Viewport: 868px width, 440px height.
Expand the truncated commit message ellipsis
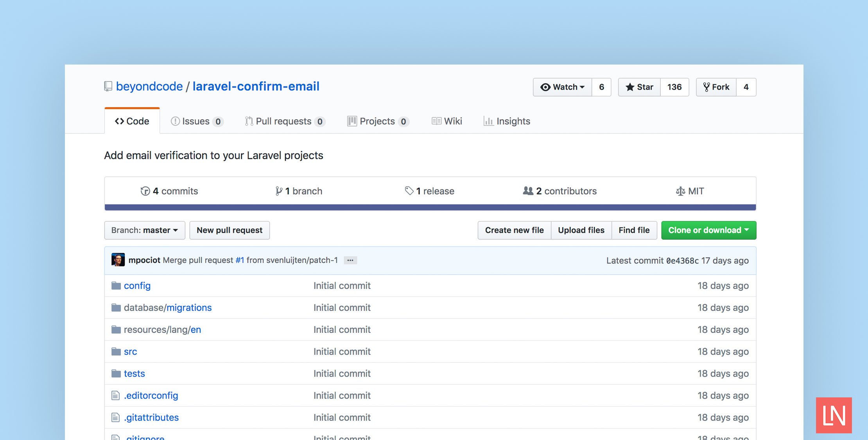point(350,260)
